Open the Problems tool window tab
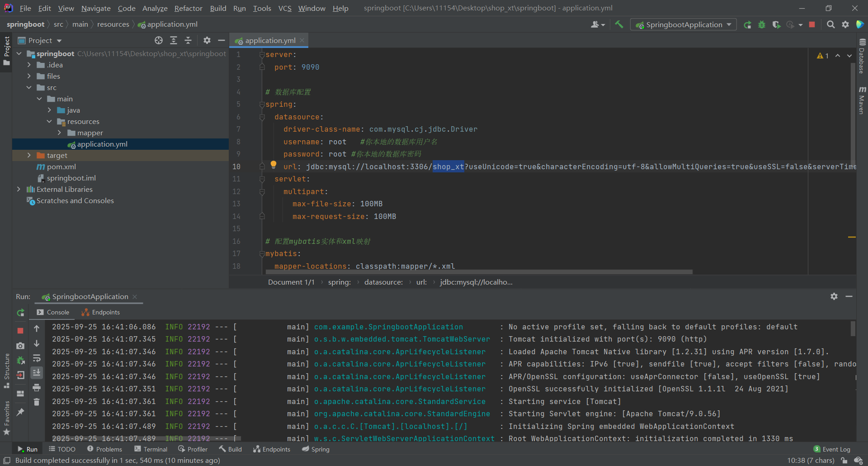The image size is (868, 466). point(104,449)
